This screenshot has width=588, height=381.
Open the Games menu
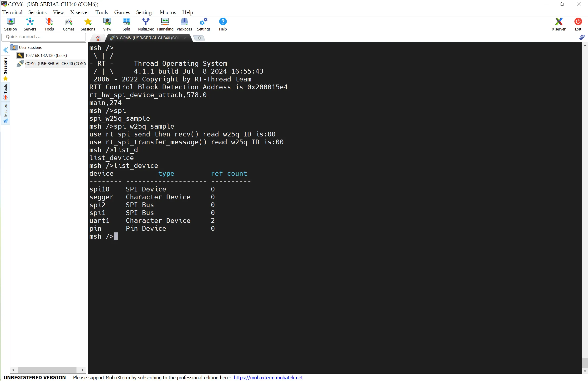point(122,12)
